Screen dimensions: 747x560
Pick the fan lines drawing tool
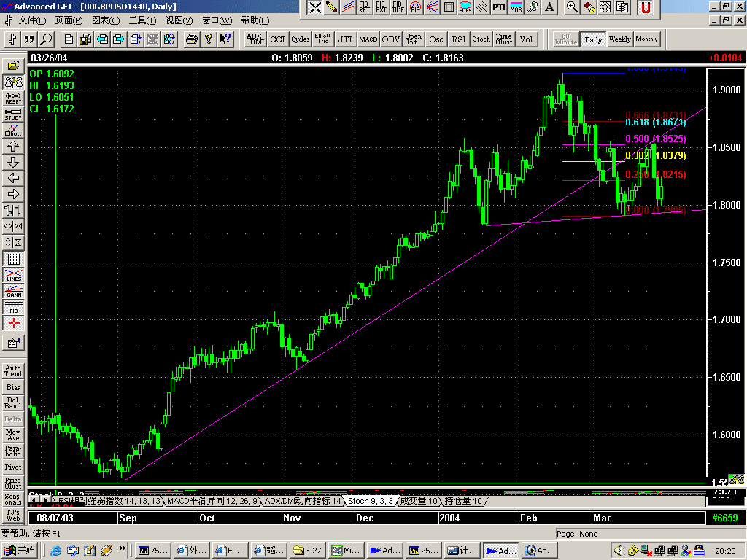(432, 7)
